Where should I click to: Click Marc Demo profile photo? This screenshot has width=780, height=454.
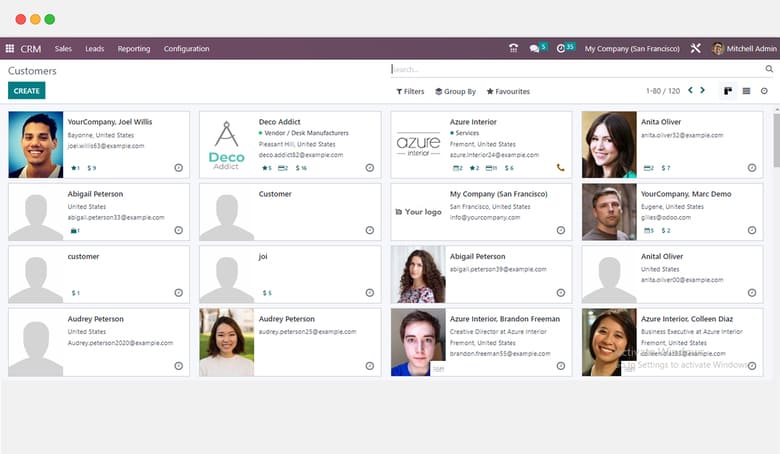coord(609,212)
